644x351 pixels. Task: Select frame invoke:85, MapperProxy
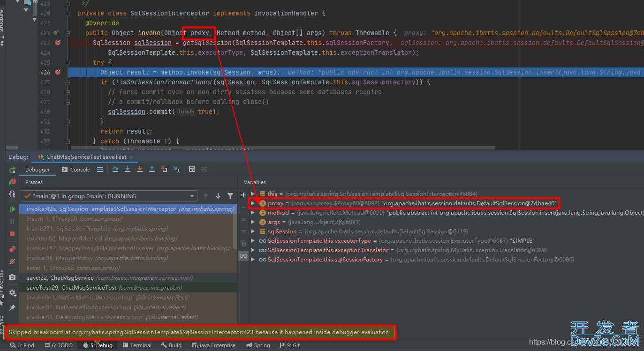point(128,258)
